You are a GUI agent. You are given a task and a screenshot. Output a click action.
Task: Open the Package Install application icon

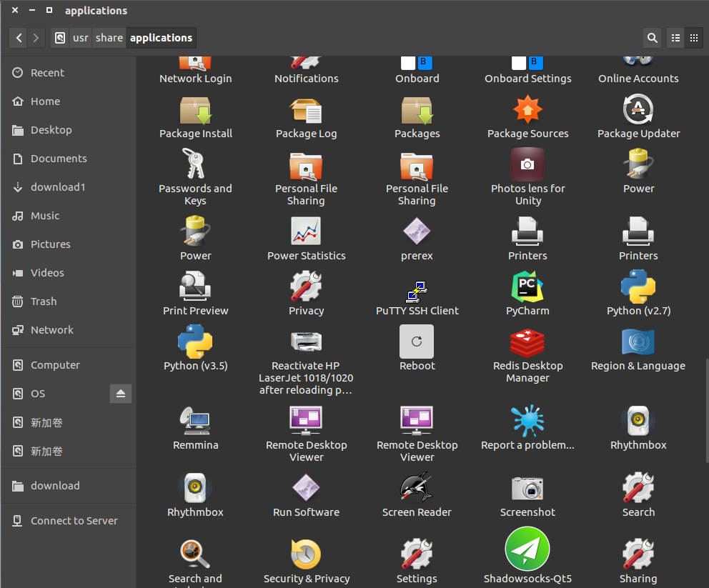click(x=195, y=111)
